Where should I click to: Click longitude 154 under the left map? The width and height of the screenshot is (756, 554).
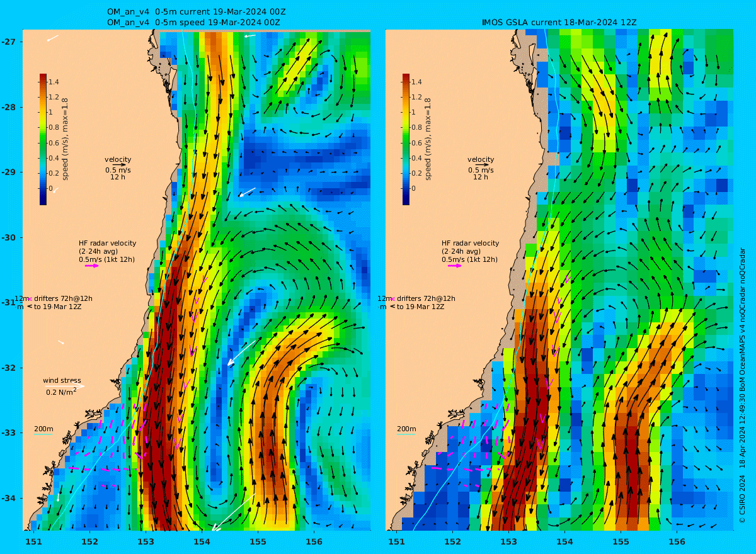click(202, 541)
